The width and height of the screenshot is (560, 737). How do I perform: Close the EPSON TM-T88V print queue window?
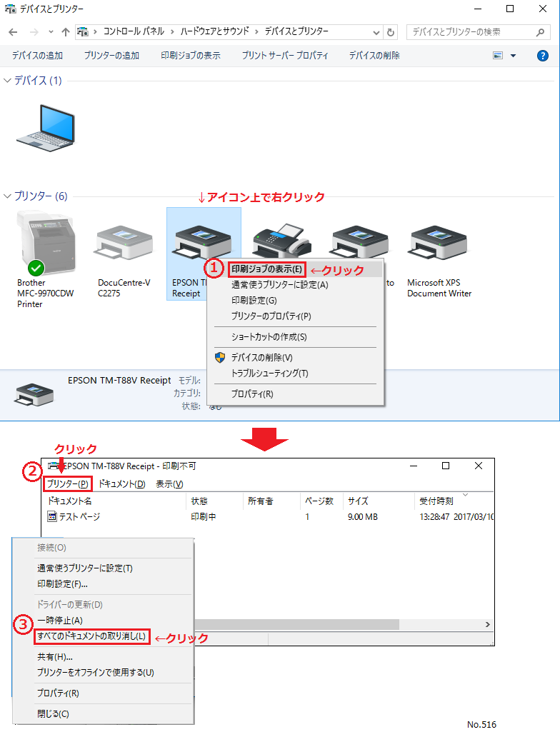(x=479, y=466)
